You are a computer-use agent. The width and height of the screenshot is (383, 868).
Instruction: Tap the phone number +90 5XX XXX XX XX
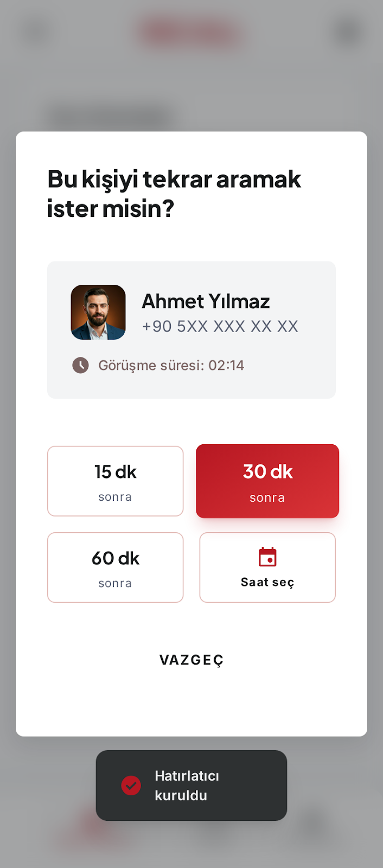pyautogui.click(x=220, y=326)
